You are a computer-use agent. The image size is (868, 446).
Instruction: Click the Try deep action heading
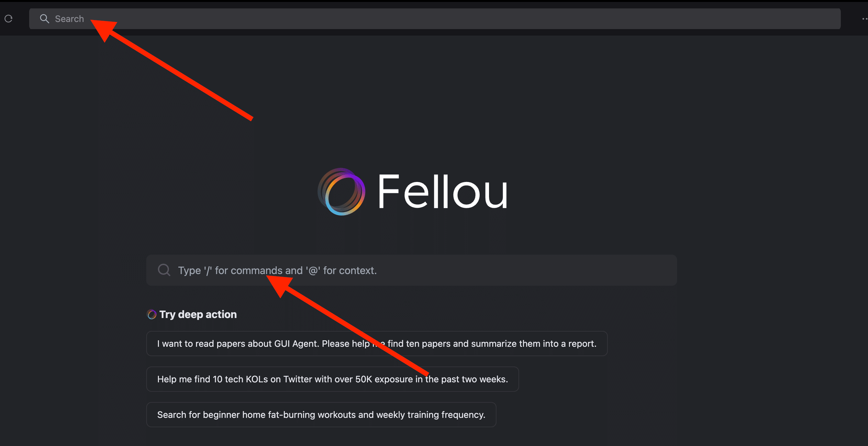click(x=198, y=314)
